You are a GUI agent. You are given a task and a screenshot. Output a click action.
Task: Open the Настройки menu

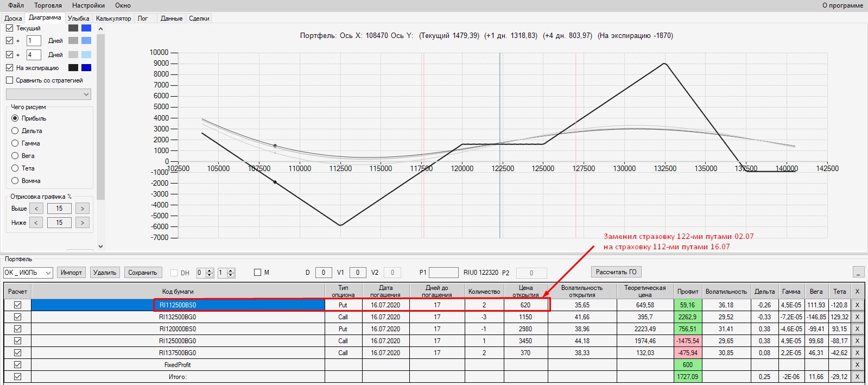click(x=88, y=5)
